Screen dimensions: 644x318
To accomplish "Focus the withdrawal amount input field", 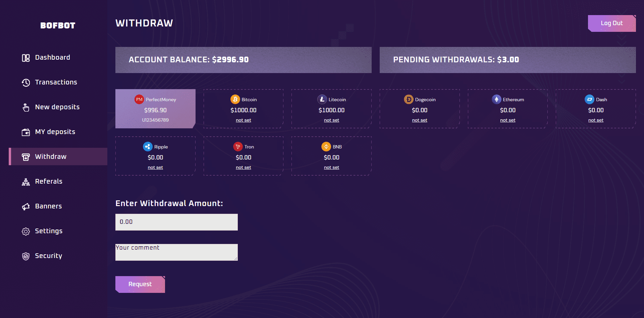I will [176, 222].
